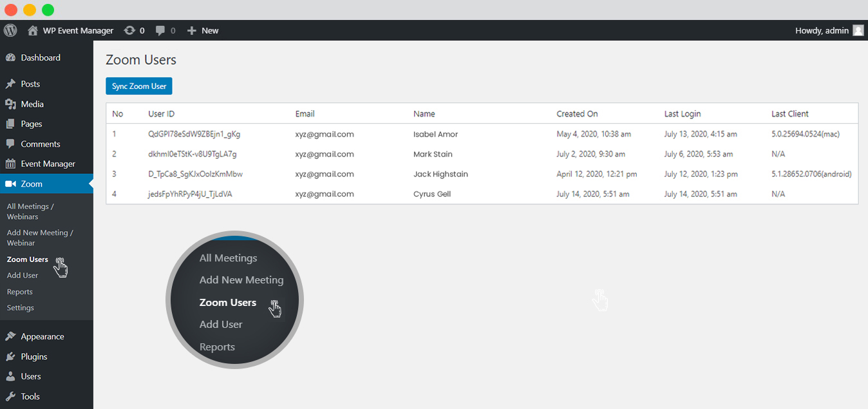Open the comments bubble in admin bar

pos(161,30)
